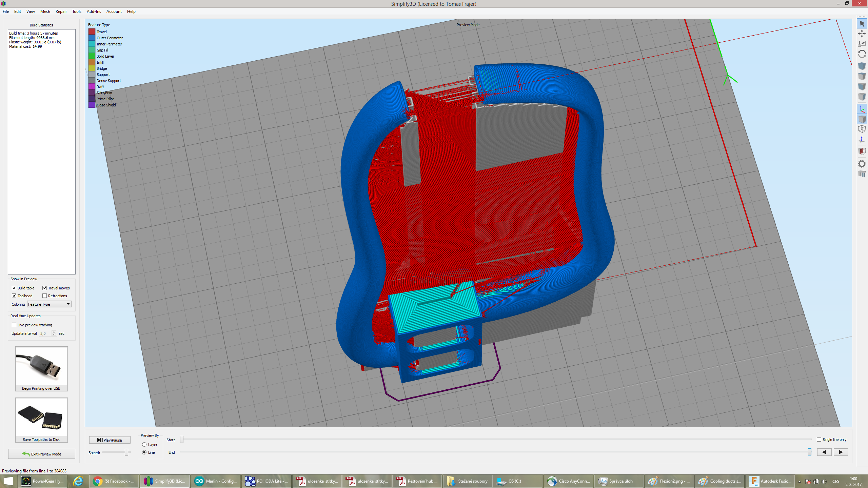Click the Begin Printing over USB image

[x=41, y=366]
